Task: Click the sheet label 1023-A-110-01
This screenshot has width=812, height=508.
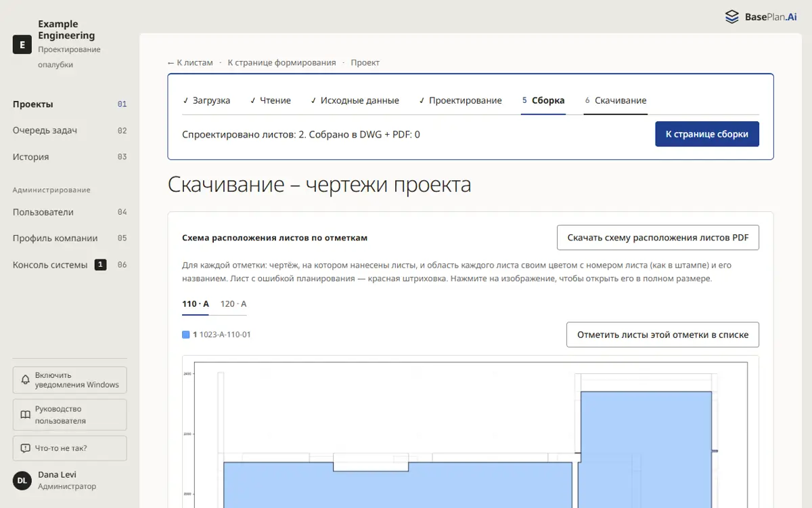Action: pos(225,335)
